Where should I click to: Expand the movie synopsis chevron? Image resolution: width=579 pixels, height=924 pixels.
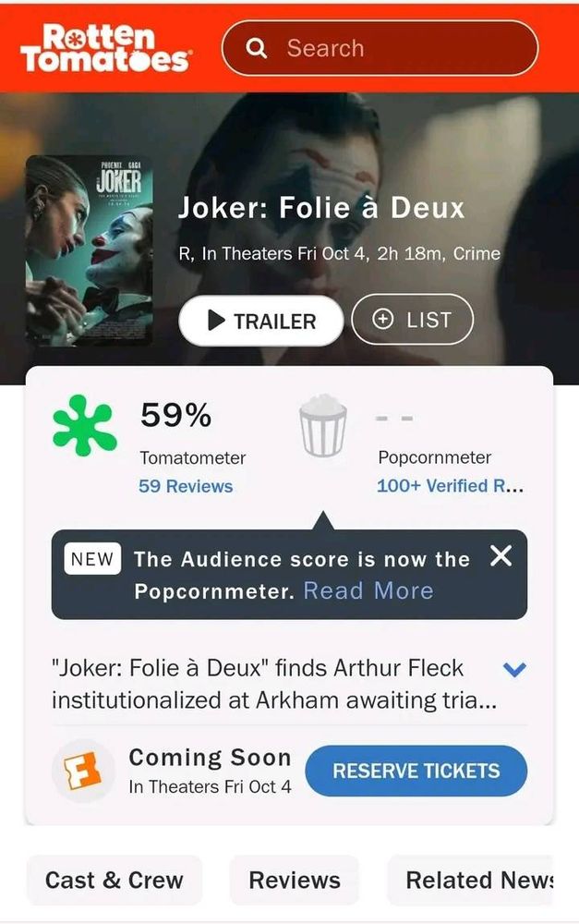pos(514,669)
